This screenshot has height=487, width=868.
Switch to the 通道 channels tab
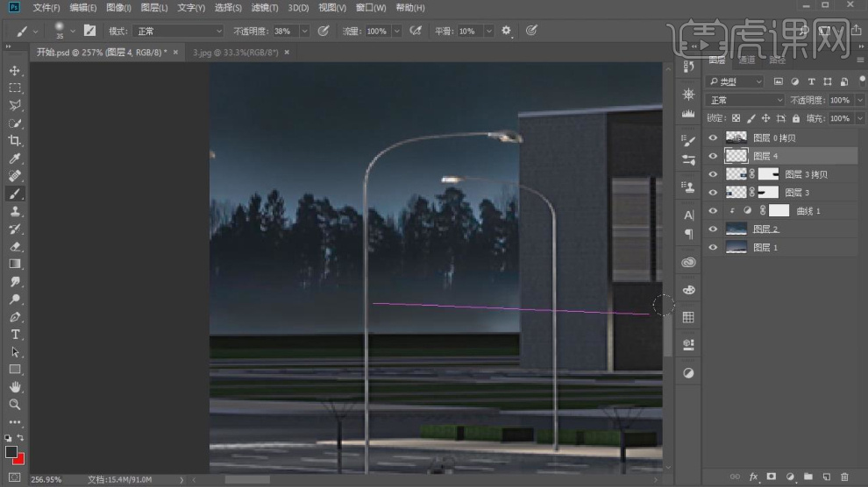746,60
